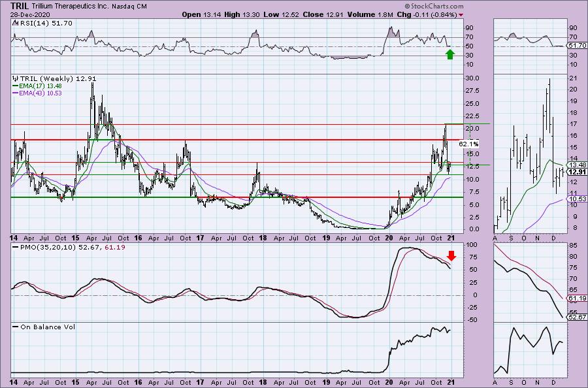Image resolution: width=588 pixels, height=388 pixels.
Task: Click the PMO(35,20,10) 52.67, 61.19 label
Action: click(73, 248)
